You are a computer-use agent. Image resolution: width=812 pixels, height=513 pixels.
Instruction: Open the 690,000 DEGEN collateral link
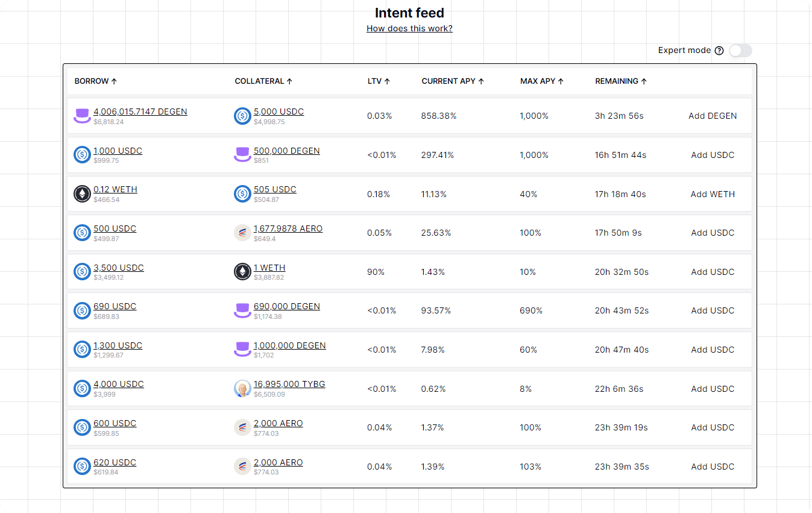coord(287,306)
